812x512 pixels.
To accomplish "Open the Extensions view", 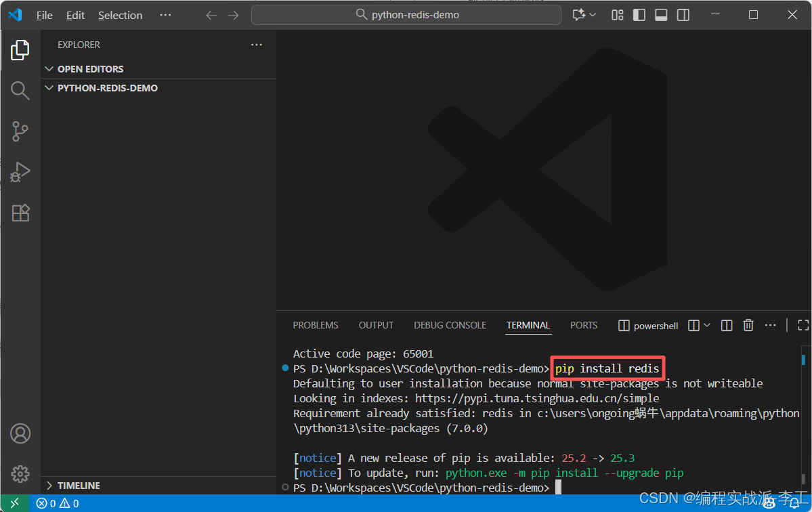I will 20,213.
